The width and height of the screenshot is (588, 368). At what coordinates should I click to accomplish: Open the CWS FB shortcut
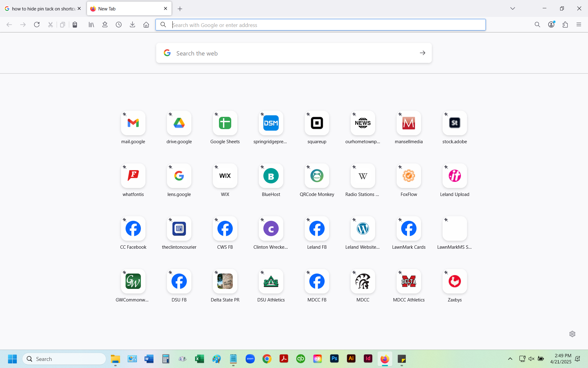point(225,228)
